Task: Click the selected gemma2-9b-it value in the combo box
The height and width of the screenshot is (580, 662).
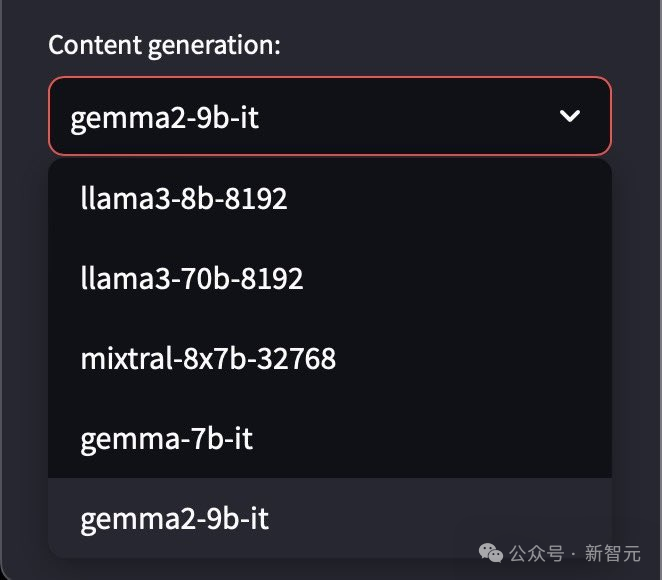Action: click(165, 117)
